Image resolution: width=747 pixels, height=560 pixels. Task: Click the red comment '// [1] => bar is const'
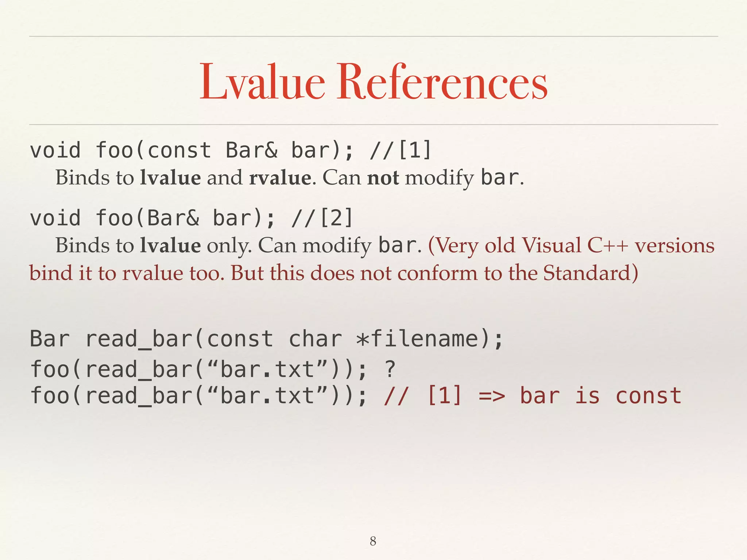532,396
